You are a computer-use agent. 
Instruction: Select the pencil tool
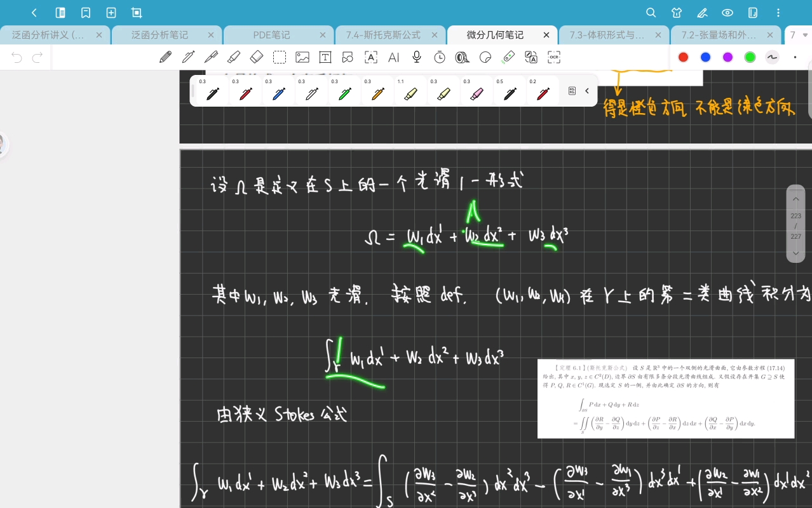[165, 57]
